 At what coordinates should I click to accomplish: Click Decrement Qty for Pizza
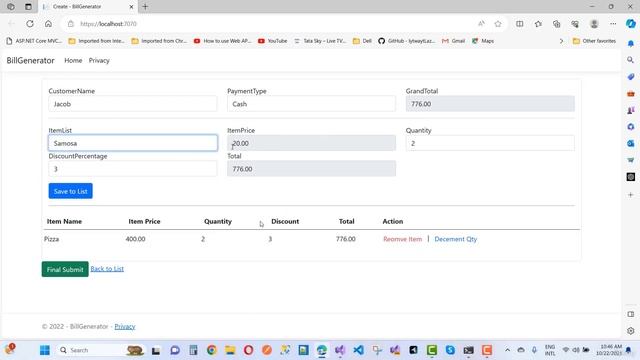[x=456, y=239]
